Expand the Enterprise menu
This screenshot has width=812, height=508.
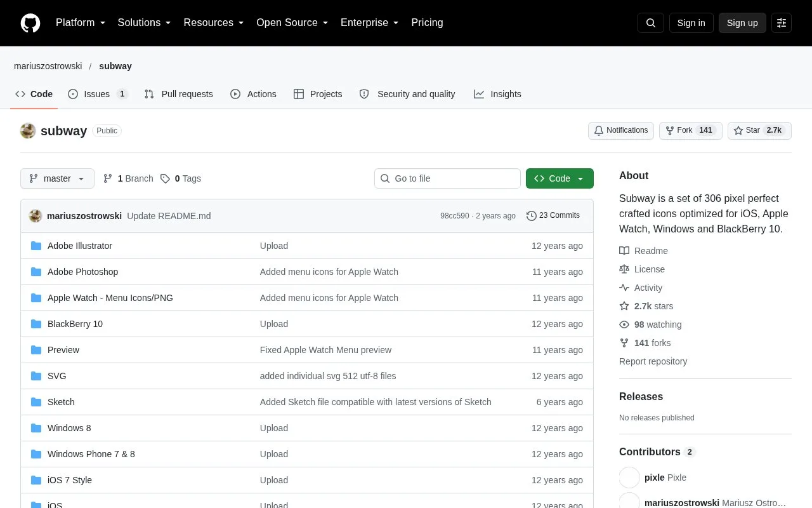370,23
